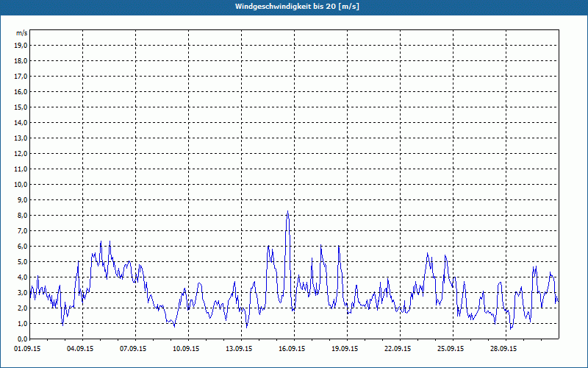This screenshot has width=588, height=368.
Task: Click the highest wind peak above 8,0 m/s
Action: [287, 212]
